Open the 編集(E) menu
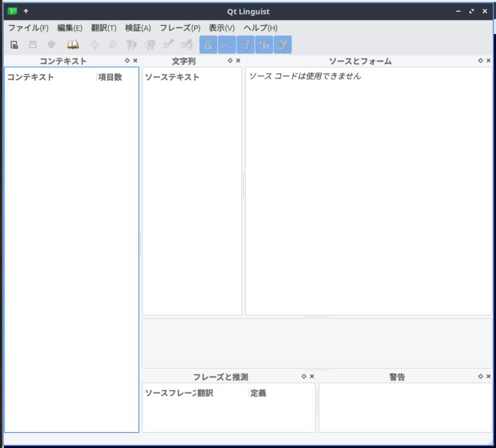This screenshot has width=496, height=448. click(70, 28)
